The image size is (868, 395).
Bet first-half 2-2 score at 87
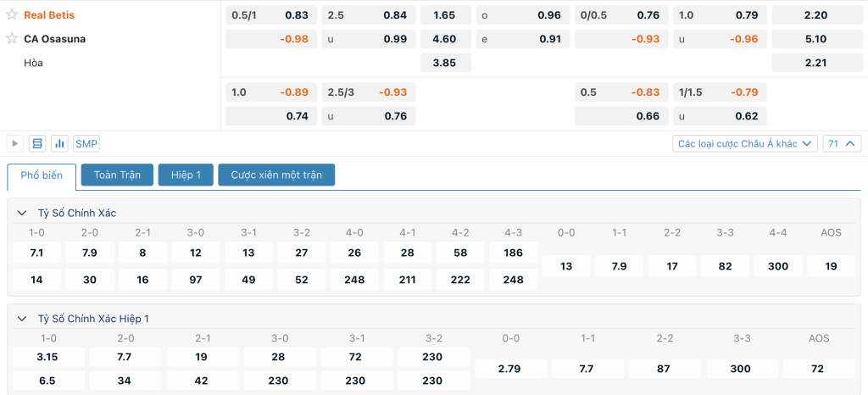pos(665,369)
